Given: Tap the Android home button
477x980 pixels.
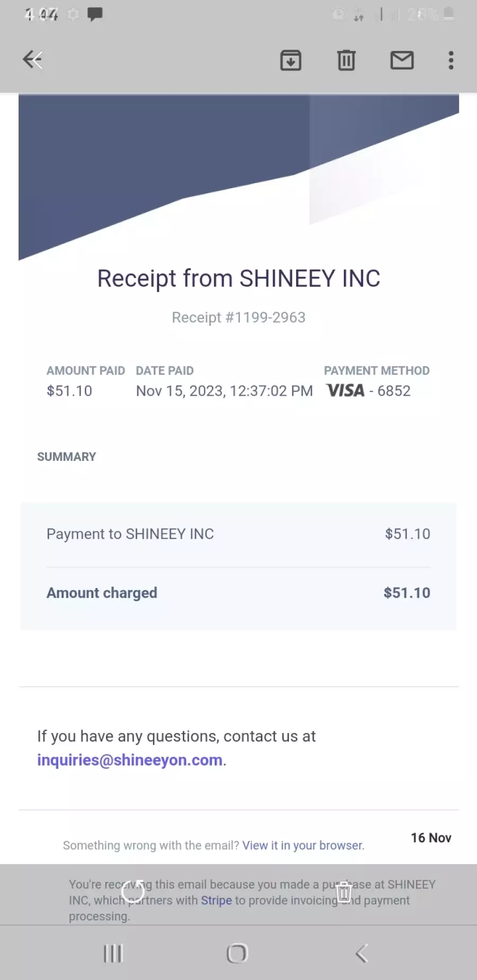Looking at the screenshot, I should pos(237,954).
